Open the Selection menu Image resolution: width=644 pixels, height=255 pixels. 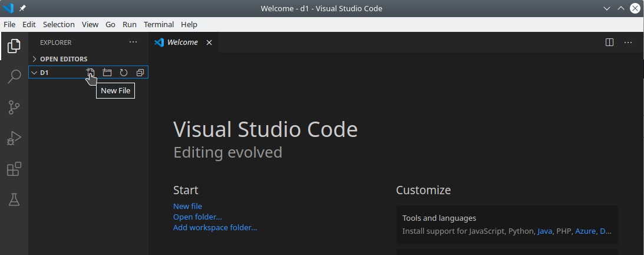tap(59, 24)
